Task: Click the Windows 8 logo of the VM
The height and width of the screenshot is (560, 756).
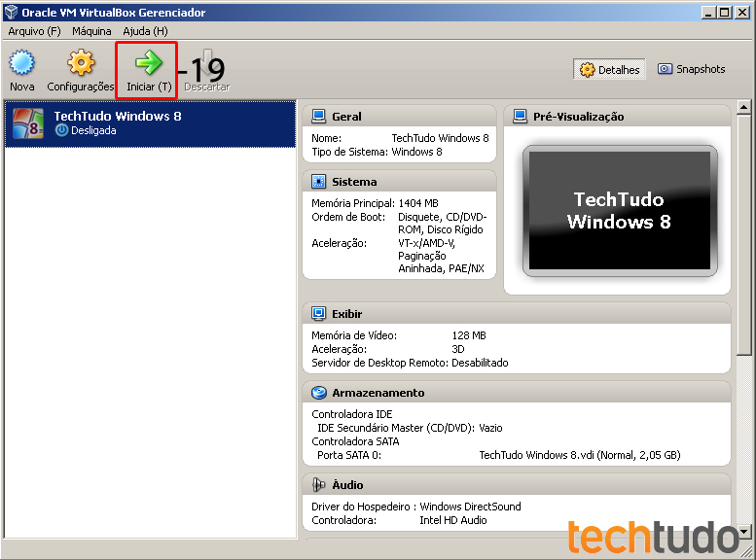Action: (x=28, y=123)
